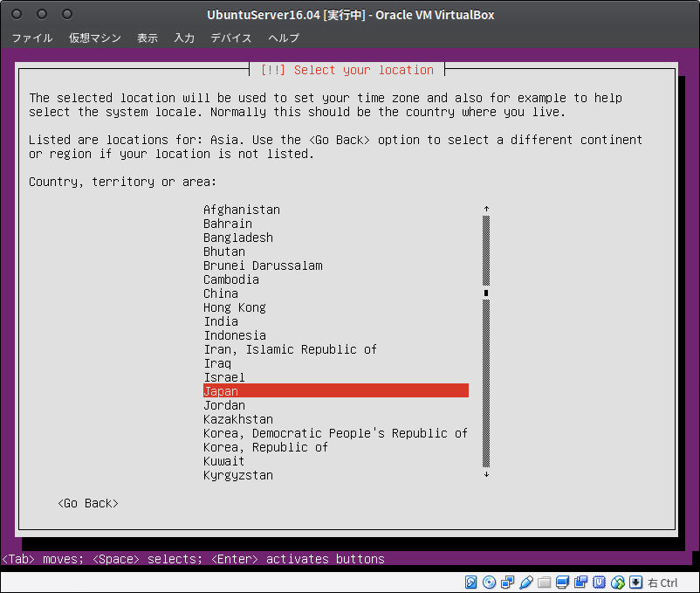Select Bahrain in the country list
This screenshot has height=593, width=700.
pyautogui.click(x=336, y=224)
